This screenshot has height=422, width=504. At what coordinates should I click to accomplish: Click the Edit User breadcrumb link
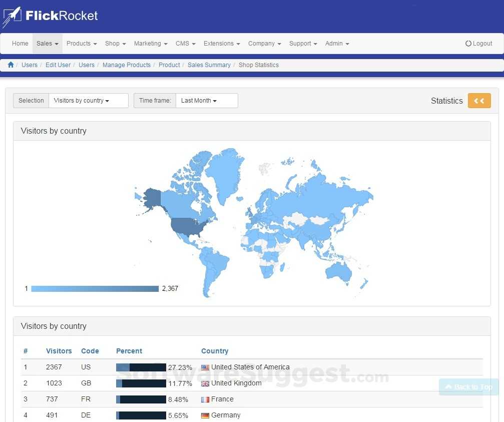click(x=58, y=65)
